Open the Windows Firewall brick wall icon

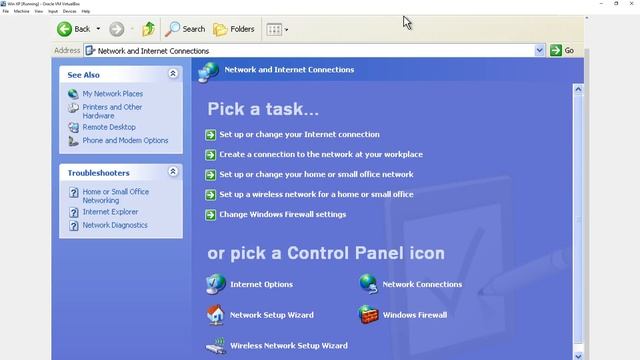(368, 314)
